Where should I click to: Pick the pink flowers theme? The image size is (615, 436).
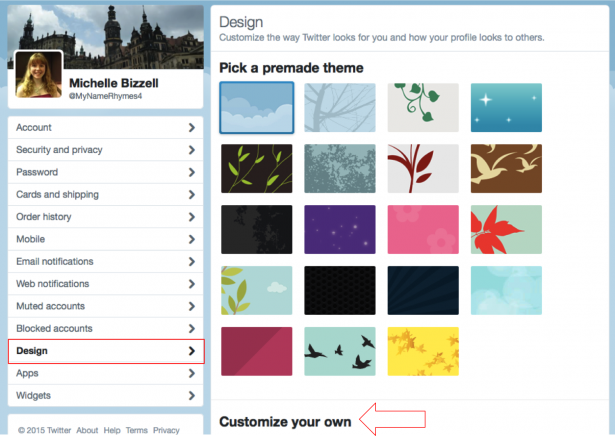pos(423,229)
